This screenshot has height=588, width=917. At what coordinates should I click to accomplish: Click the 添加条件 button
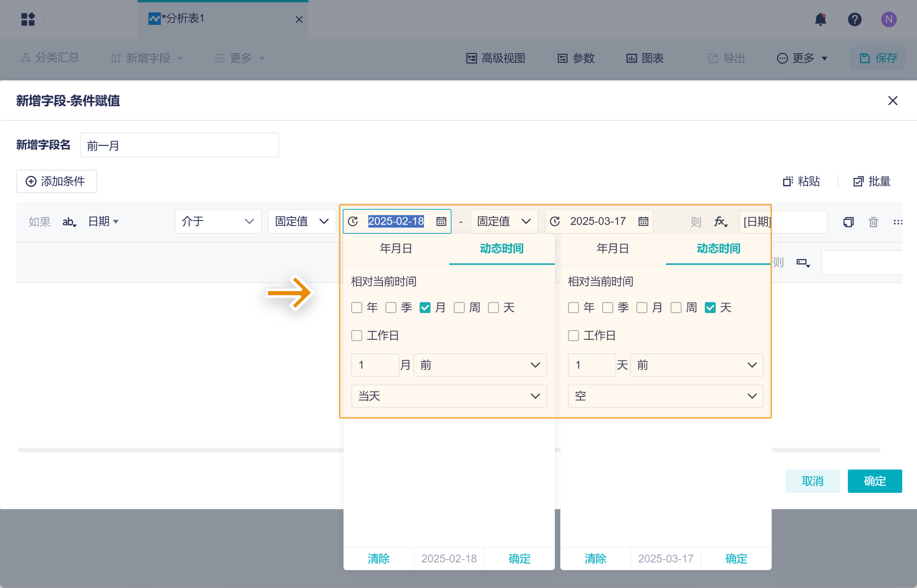pos(56,181)
